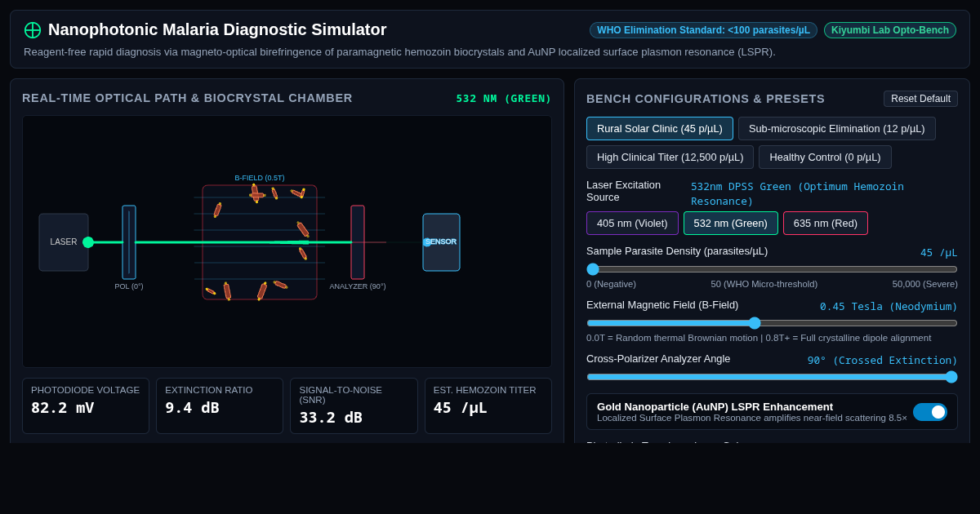The width and height of the screenshot is (980, 514).
Task: Click the 45 /µL parasite density value label
Action: coord(938,252)
